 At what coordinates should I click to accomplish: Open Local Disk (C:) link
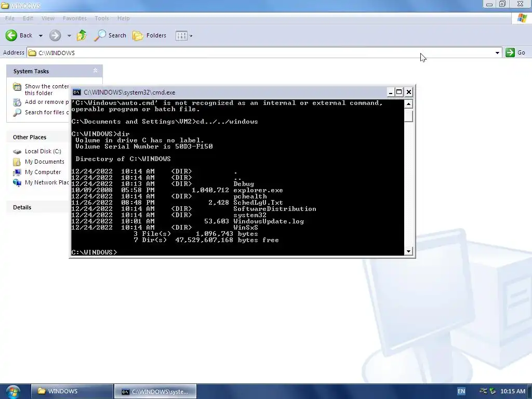click(x=43, y=151)
